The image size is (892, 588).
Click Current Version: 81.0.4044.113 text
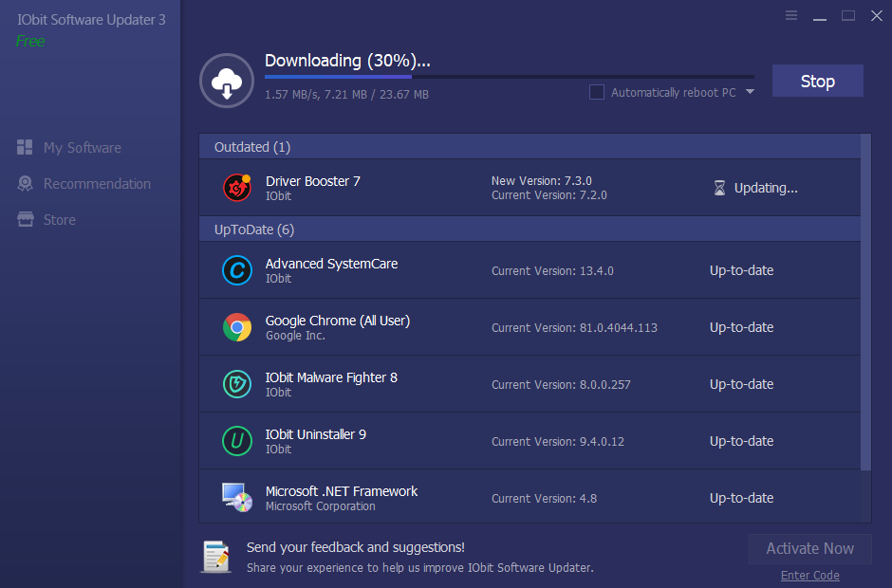click(574, 327)
